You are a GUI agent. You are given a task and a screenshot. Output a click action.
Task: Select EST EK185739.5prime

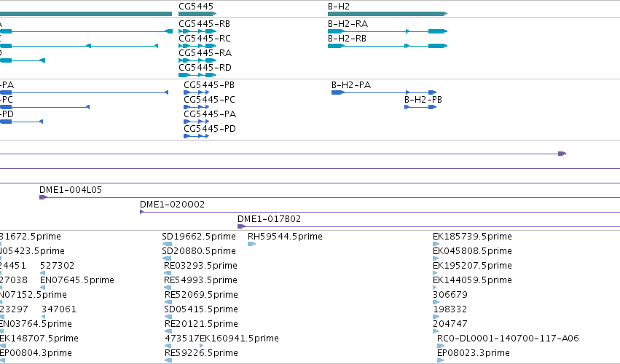pos(472,237)
